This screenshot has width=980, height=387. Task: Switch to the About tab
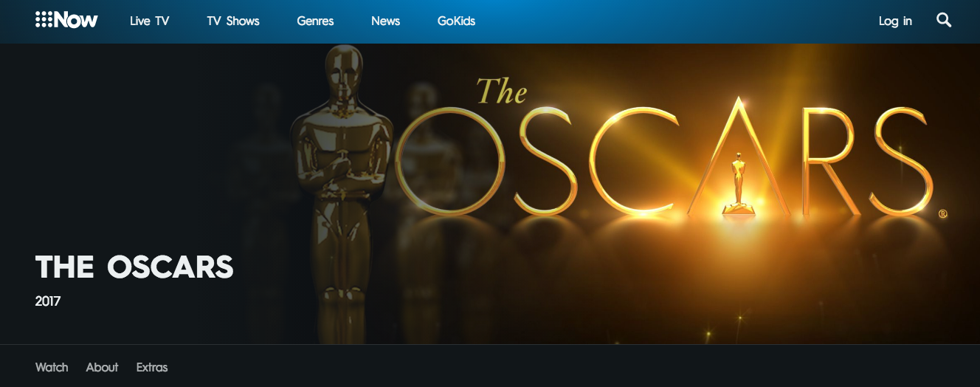pyautogui.click(x=102, y=367)
